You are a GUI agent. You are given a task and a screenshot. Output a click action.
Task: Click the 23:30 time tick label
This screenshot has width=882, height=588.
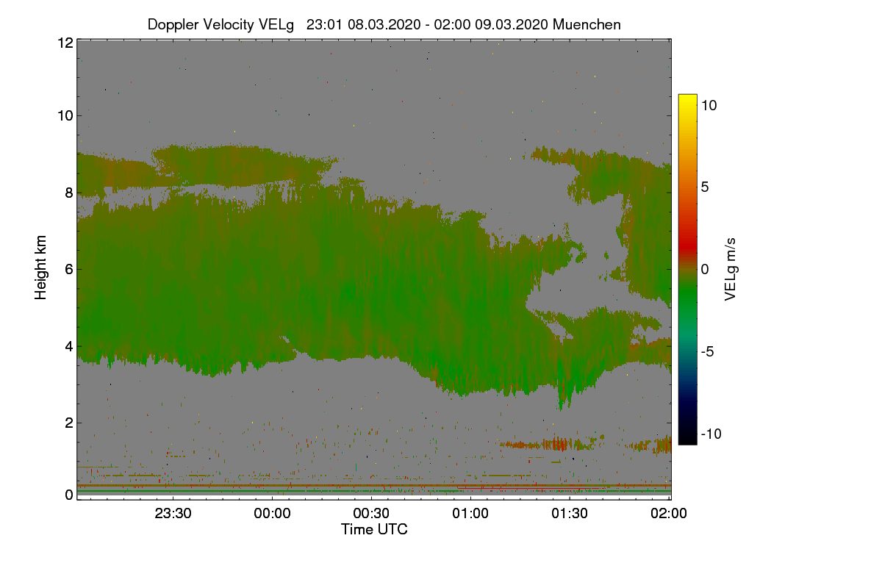173,513
